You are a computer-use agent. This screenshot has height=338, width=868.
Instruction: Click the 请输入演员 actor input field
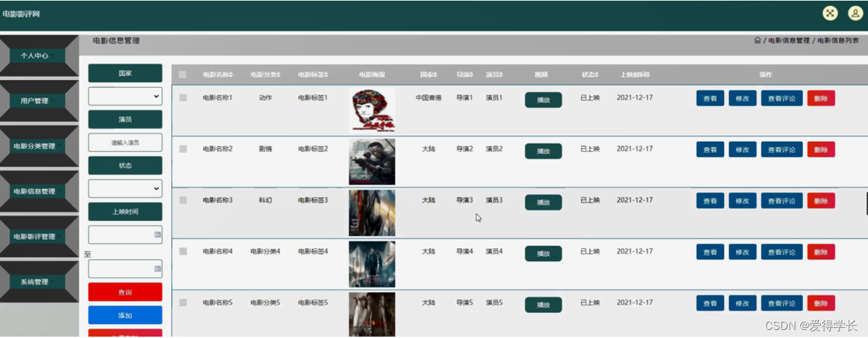pos(125,143)
